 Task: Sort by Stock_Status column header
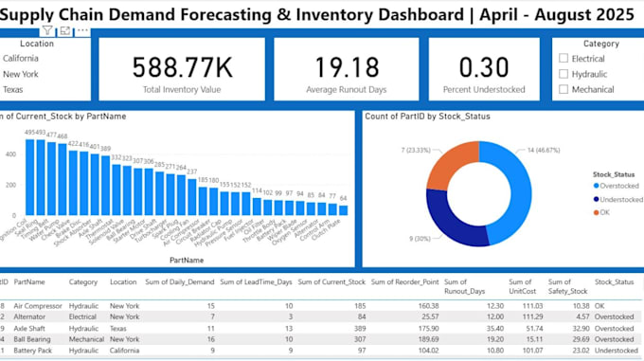click(614, 282)
